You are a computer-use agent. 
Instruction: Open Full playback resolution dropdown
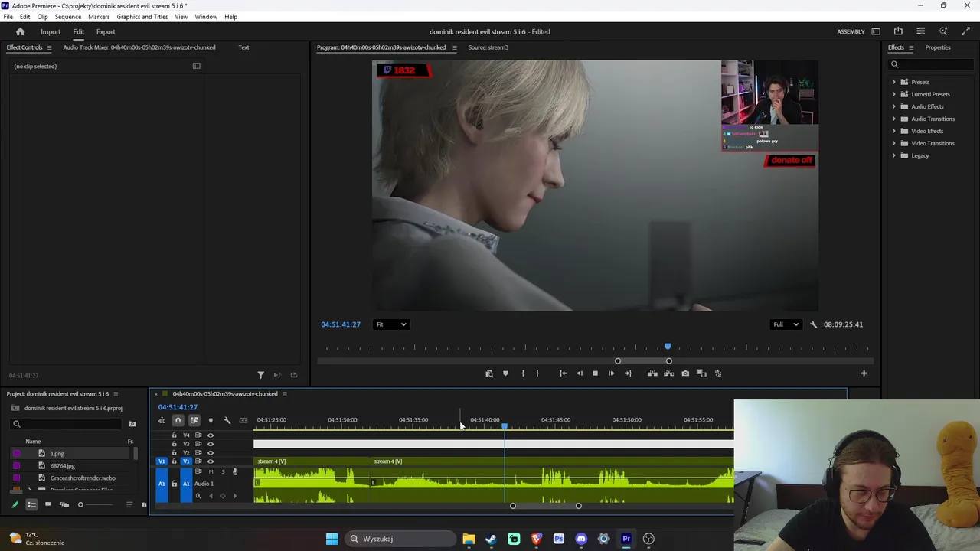click(786, 324)
